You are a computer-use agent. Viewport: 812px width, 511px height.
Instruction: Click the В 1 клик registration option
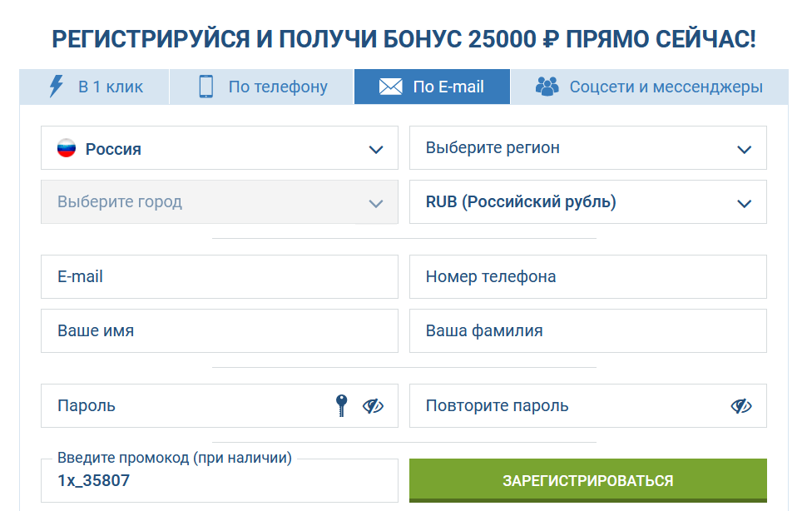click(94, 86)
